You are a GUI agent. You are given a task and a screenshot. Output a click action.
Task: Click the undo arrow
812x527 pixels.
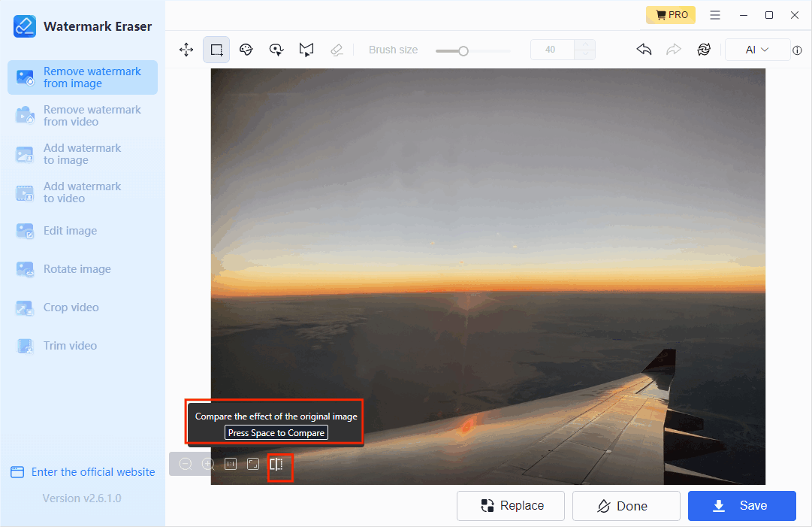pyautogui.click(x=644, y=50)
